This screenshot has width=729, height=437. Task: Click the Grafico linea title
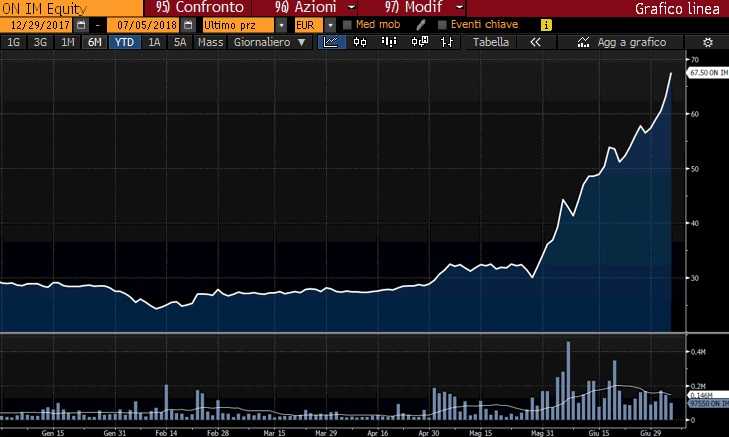click(676, 8)
